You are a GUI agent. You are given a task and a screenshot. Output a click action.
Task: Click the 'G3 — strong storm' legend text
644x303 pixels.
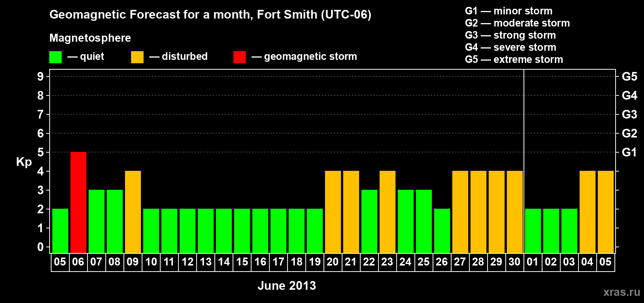[x=511, y=35]
